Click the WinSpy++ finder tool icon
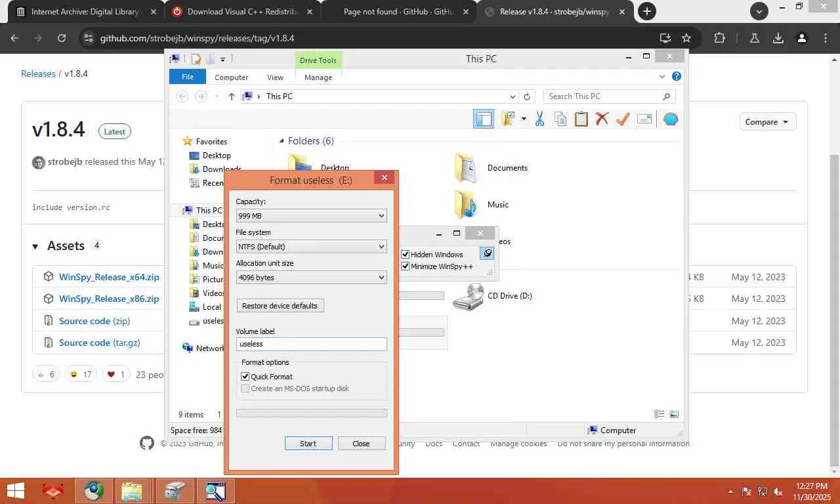The width and height of the screenshot is (840, 504). (x=487, y=254)
